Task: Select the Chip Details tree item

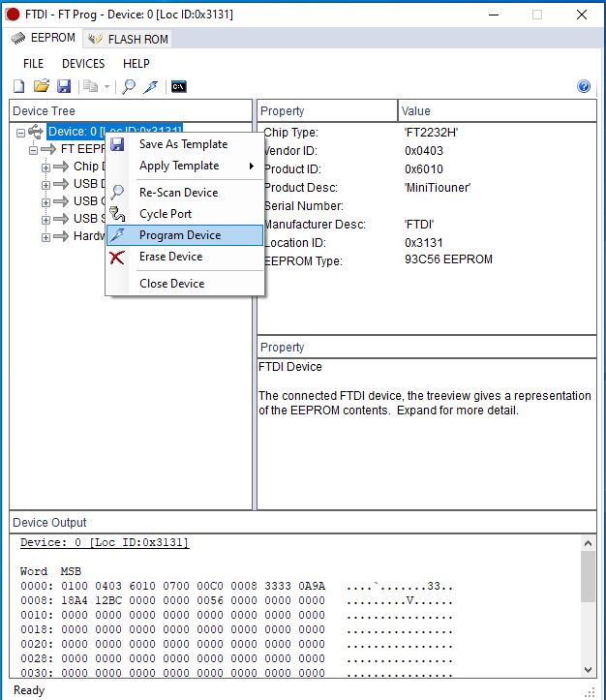Action: pos(89,167)
